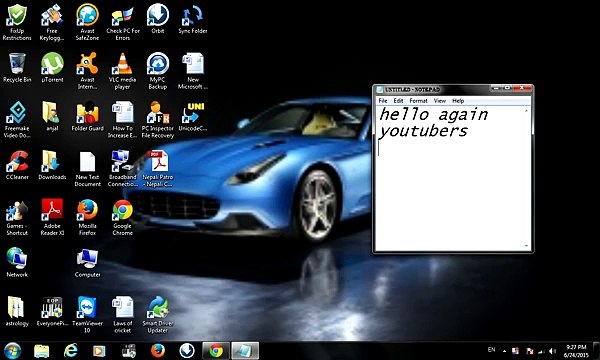600x360 pixels.
Task: Launch Internet Explorer from the taskbar
Action: 71,351
